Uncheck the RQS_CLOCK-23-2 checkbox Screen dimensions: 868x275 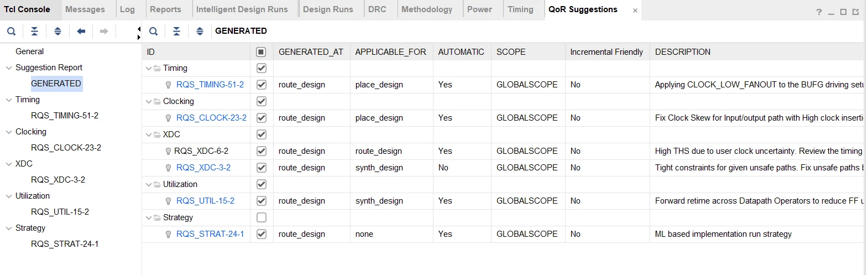click(262, 118)
